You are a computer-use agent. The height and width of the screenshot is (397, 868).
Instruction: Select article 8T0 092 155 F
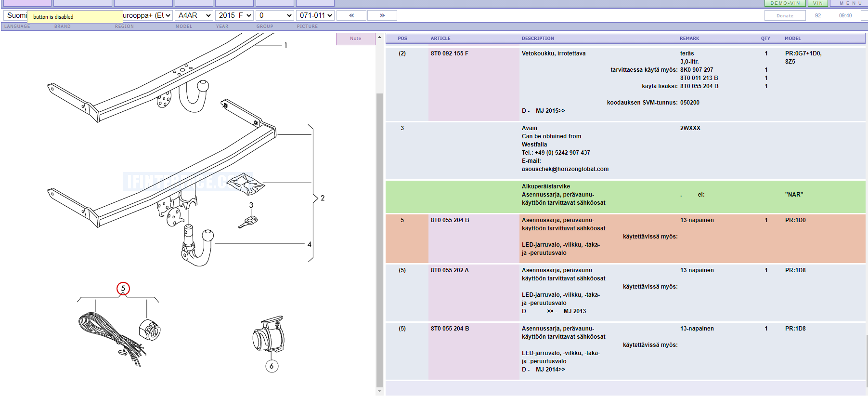pyautogui.click(x=449, y=53)
